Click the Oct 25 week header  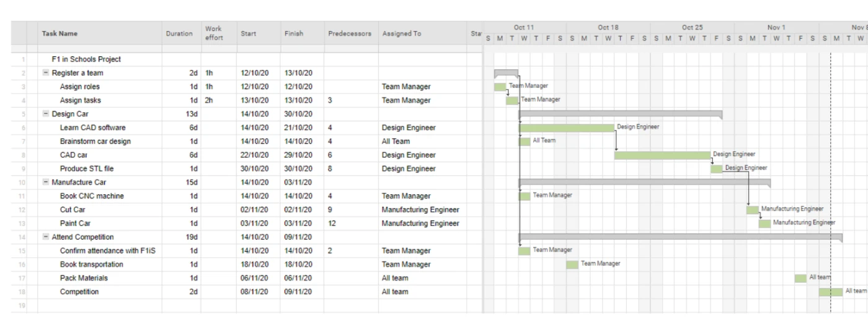coord(693,27)
